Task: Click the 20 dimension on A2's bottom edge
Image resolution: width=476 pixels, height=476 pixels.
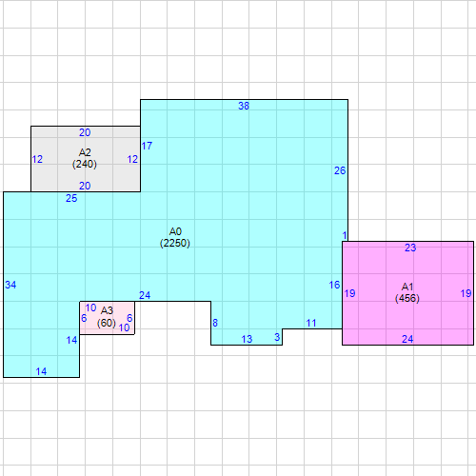Action: (x=85, y=186)
